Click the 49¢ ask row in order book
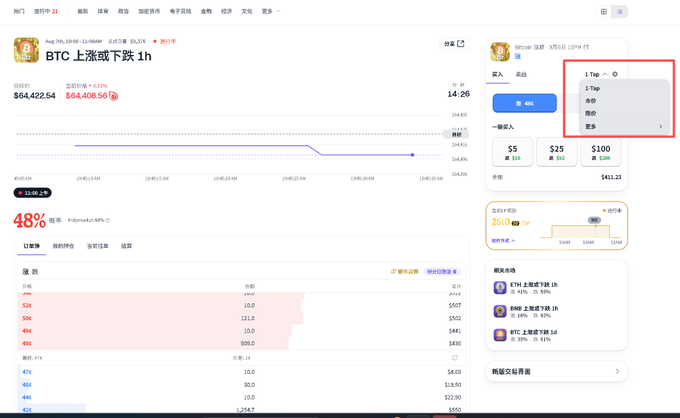680x418 pixels. pyautogui.click(x=242, y=331)
